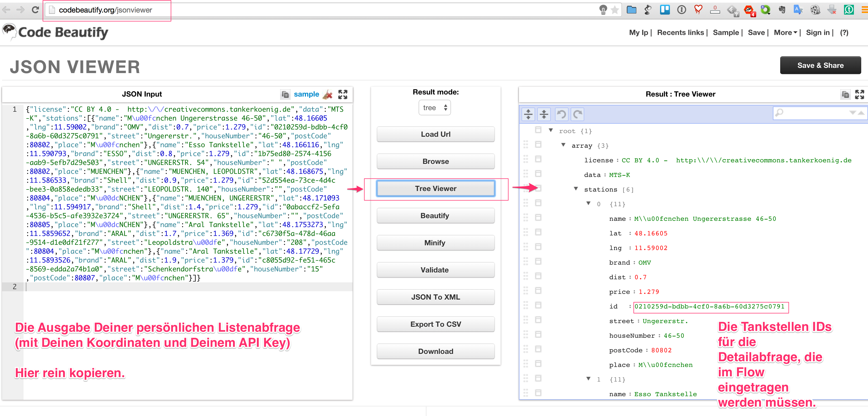The image size is (868, 416).
Task: Open the film reel extension
Action: [x=815, y=10]
